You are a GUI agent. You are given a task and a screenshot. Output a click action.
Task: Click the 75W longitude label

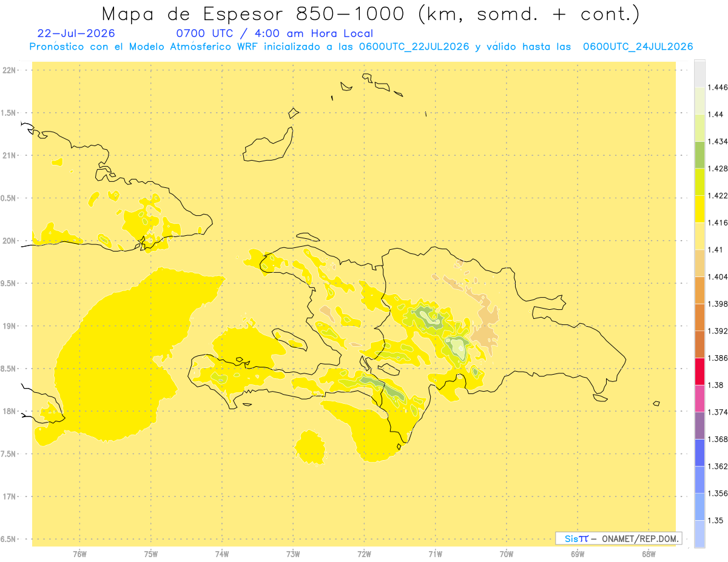pyautogui.click(x=150, y=554)
